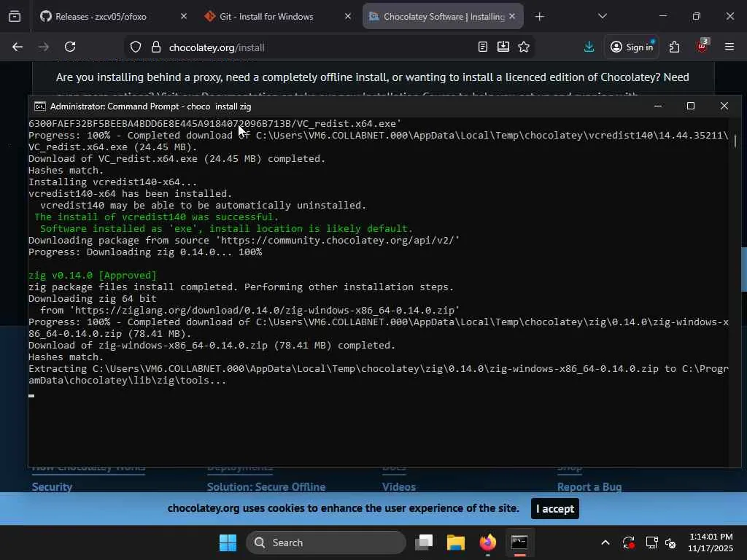
Task: Open the extensions puzzle icon
Action: (x=674, y=47)
